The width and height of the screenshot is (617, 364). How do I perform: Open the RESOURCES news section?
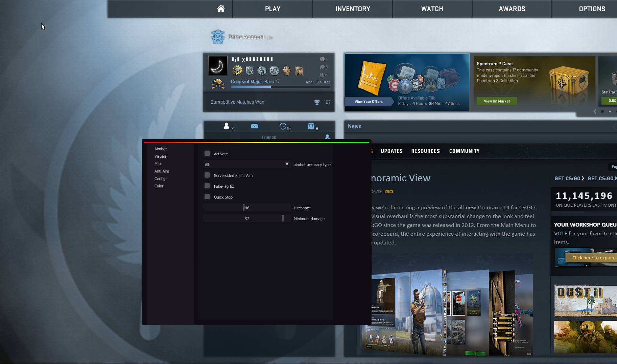click(x=425, y=151)
